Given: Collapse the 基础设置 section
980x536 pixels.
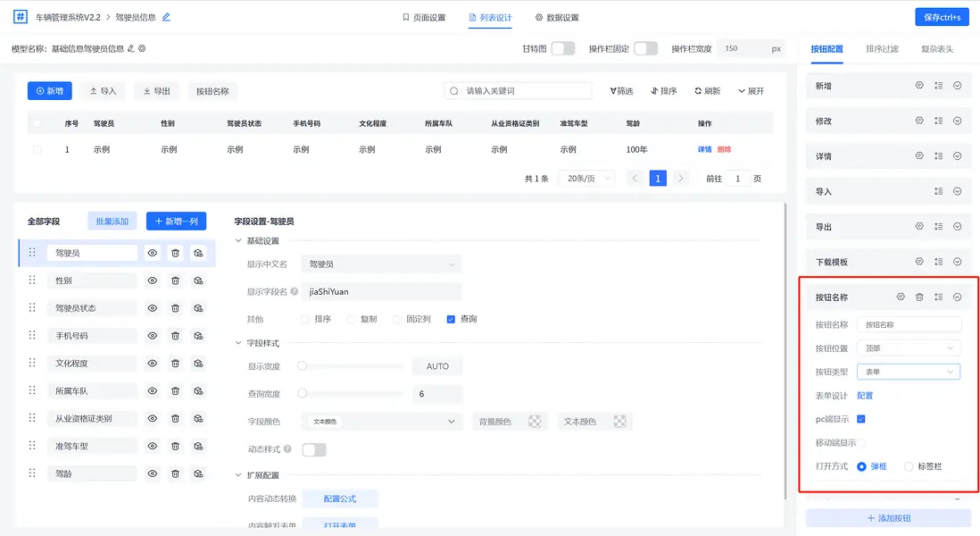Looking at the screenshot, I should pos(238,241).
